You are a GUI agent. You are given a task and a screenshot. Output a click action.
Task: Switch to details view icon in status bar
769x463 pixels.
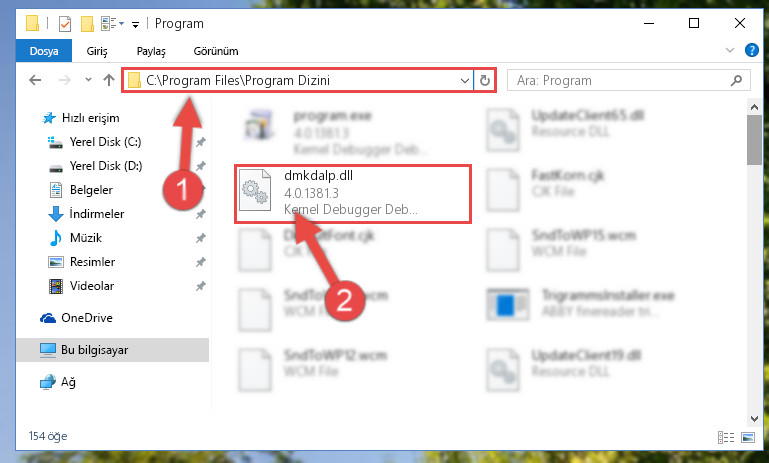(726, 437)
